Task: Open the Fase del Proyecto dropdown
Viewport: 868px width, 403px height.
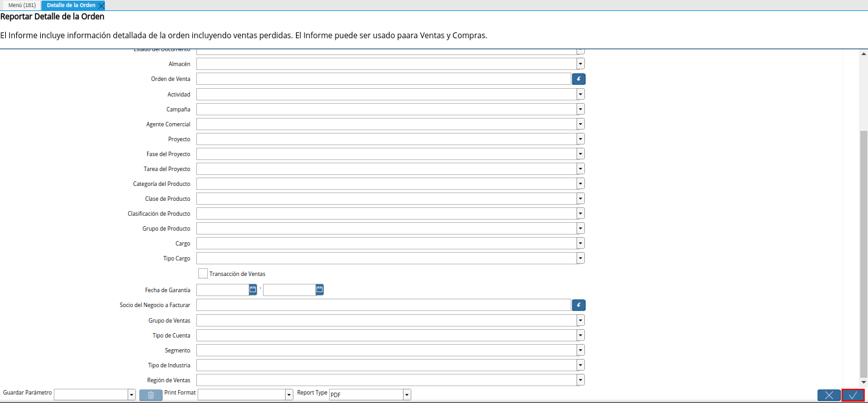Action: [x=580, y=154]
